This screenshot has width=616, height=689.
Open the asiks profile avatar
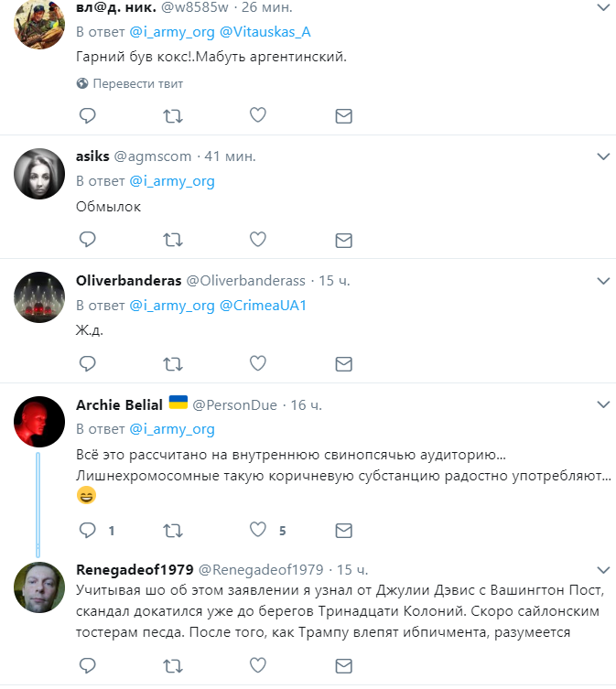(x=39, y=173)
